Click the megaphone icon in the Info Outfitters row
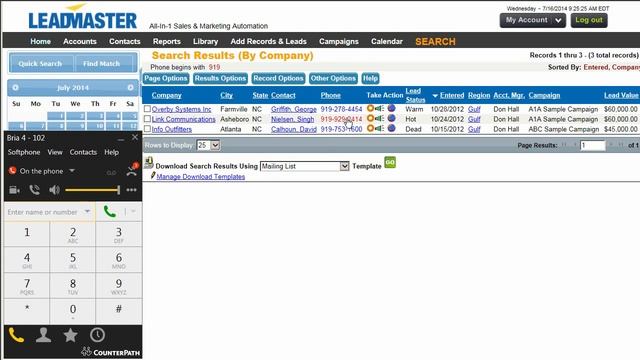Viewport: 640px width, 360px height. coord(380,128)
